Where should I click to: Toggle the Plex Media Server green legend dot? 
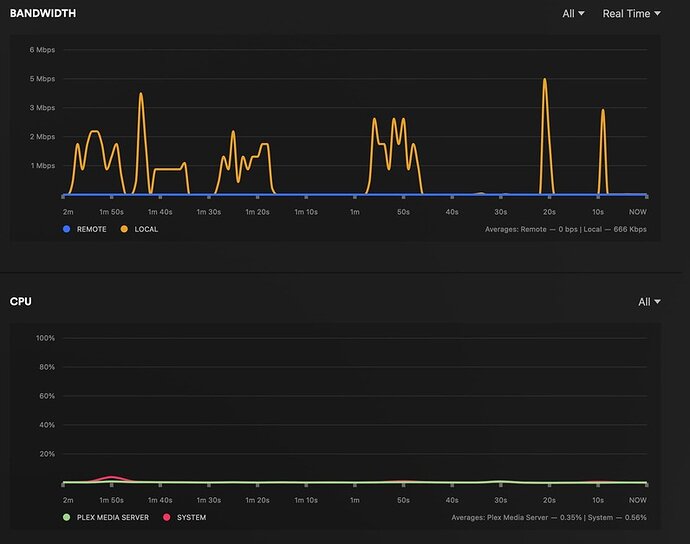66,517
